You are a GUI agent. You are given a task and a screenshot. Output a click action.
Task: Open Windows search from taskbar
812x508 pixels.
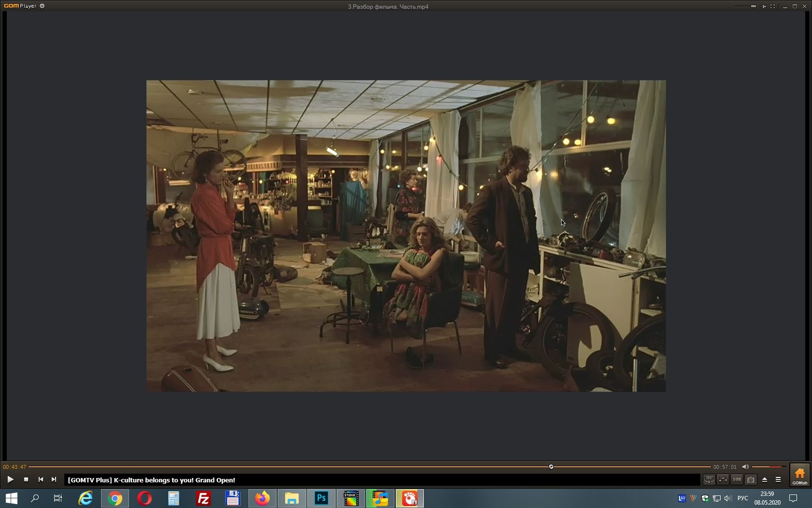tap(35, 498)
